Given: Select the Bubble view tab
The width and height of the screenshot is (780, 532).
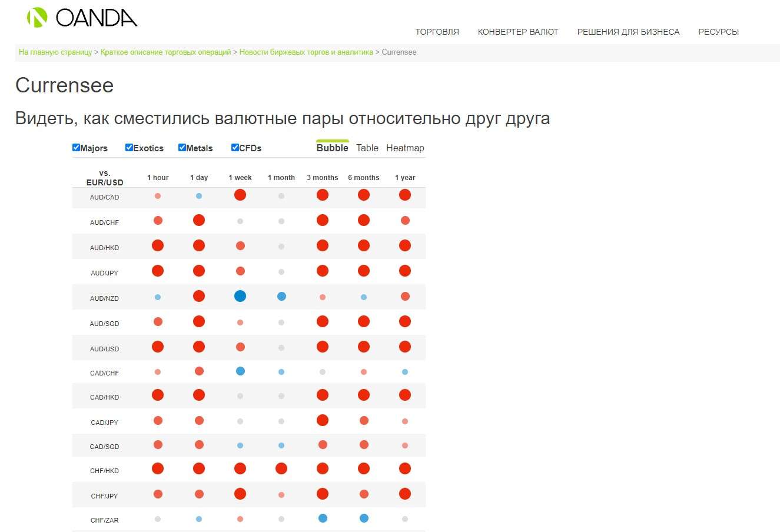Looking at the screenshot, I should point(333,148).
